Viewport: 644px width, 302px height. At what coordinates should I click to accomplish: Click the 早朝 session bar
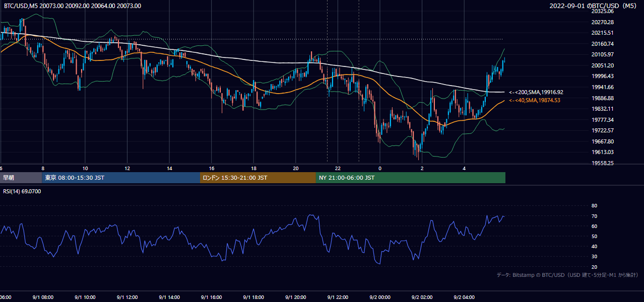click(x=21, y=178)
